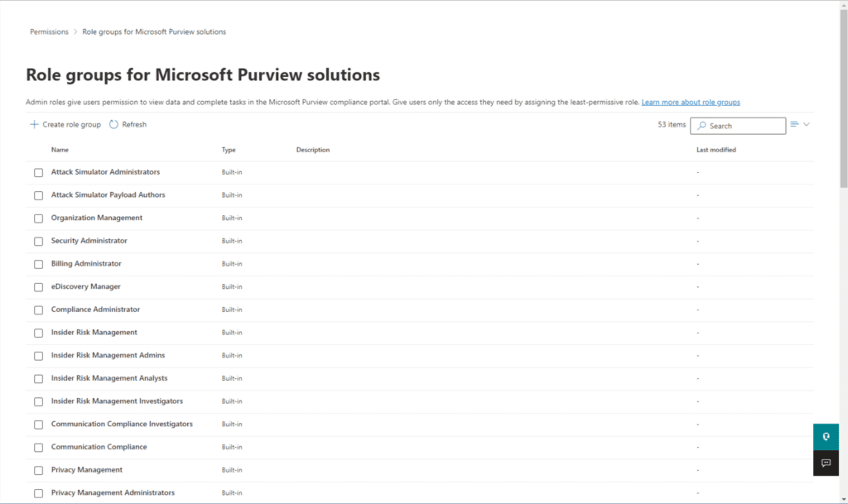The width and height of the screenshot is (848, 504).
Task: Open Learn more about role groups link
Action: point(691,102)
